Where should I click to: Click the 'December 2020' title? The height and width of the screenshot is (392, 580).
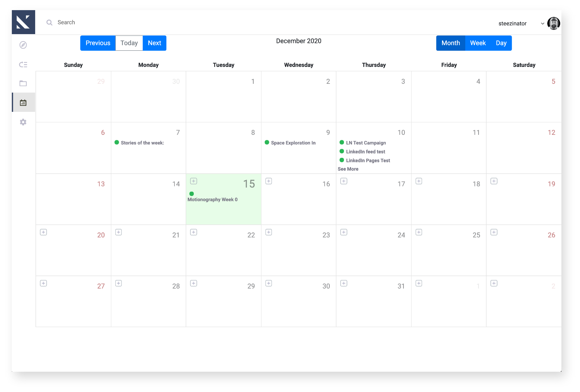click(299, 41)
